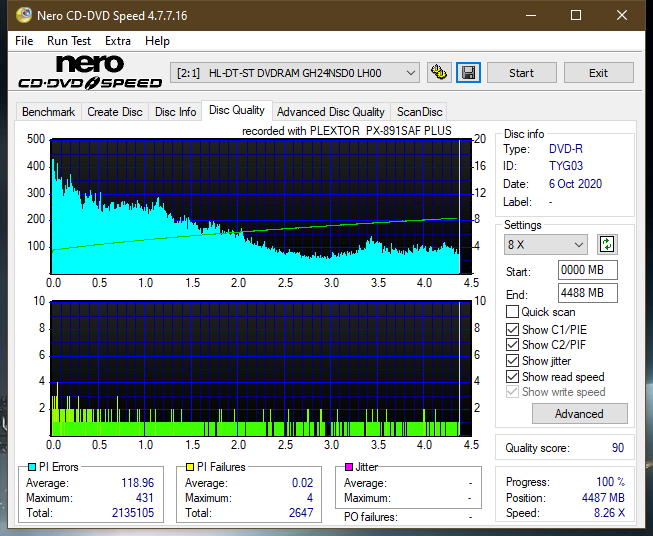Screen dimensions: 653x536
Task: Click the Progress 100 % value
Action: pyautogui.click(x=611, y=482)
